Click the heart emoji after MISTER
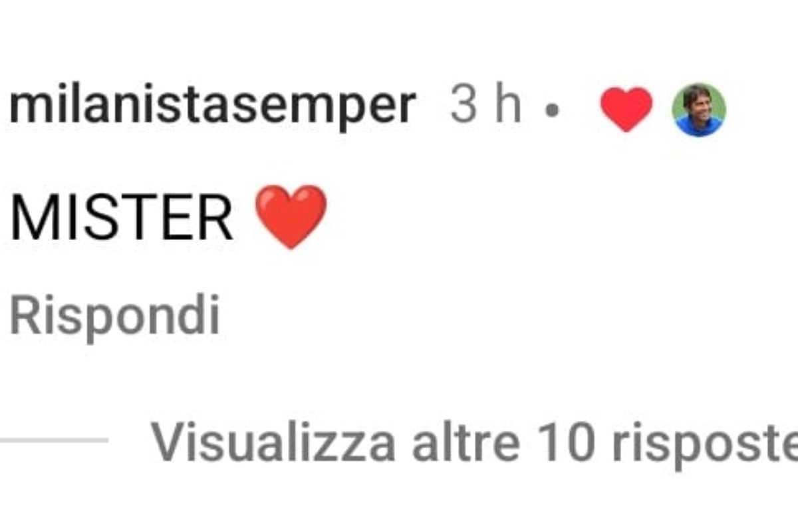Image resolution: width=798 pixels, height=532 pixels. [x=291, y=217]
